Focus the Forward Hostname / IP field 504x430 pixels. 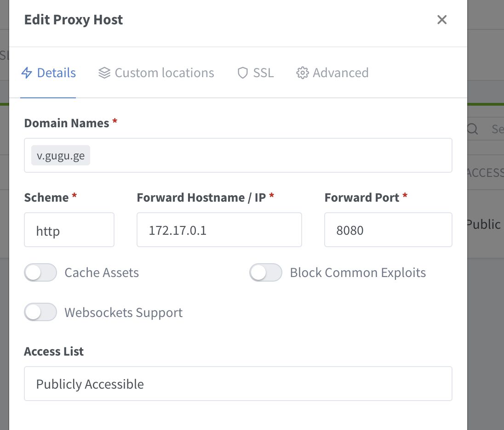[x=219, y=230]
